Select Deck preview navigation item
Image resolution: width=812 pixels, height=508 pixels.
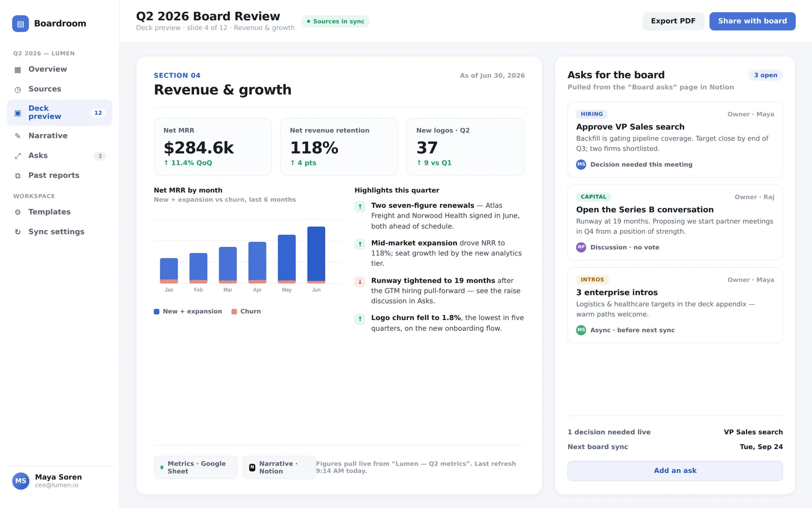pos(59,113)
